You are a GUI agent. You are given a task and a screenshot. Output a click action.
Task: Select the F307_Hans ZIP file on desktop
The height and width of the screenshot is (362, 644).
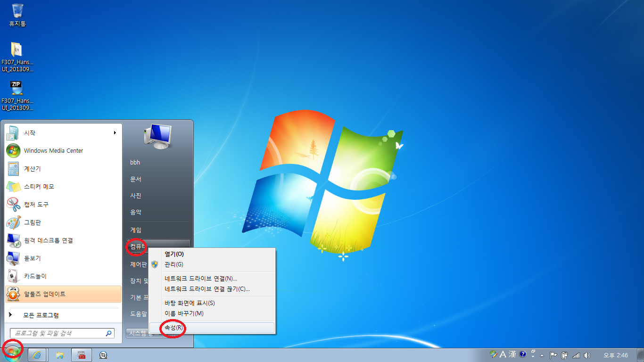tap(17, 96)
